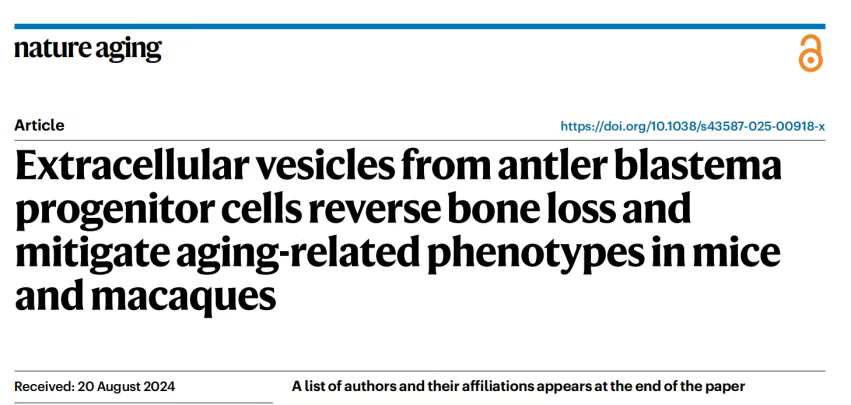Click the list of authors and affiliations note
The height and width of the screenshot is (405, 851).
pos(518,385)
